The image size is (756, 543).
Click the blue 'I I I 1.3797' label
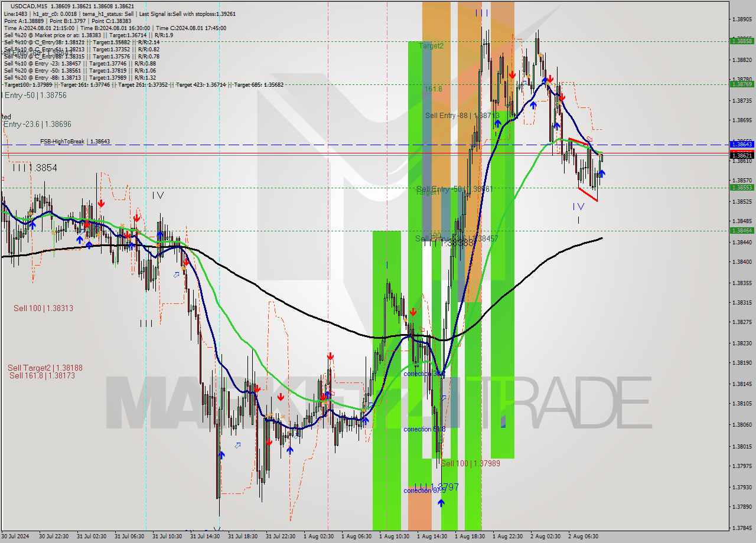coord(436,487)
